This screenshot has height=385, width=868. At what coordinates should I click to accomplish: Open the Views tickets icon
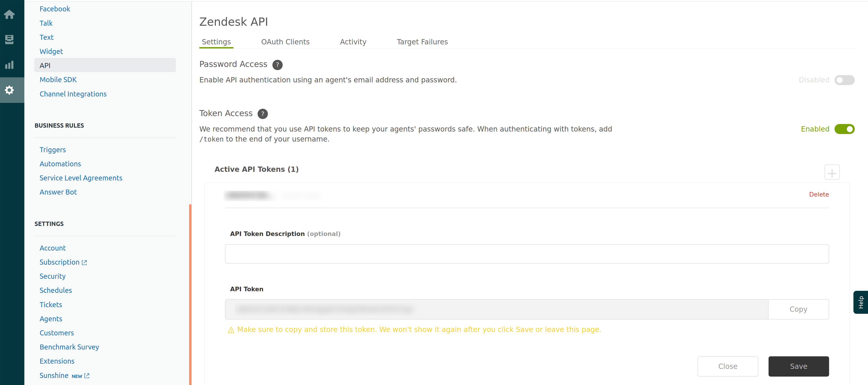[9, 39]
